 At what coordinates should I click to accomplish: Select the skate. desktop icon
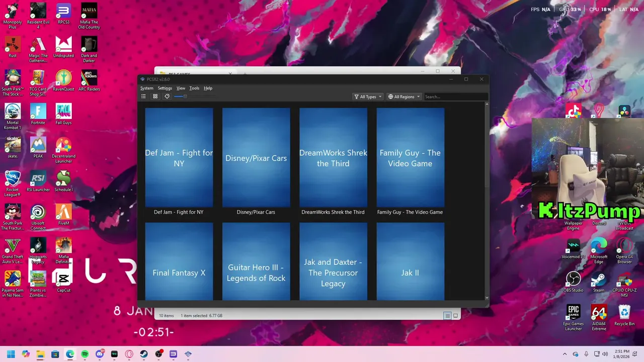pyautogui.click(x=13, y=147)
